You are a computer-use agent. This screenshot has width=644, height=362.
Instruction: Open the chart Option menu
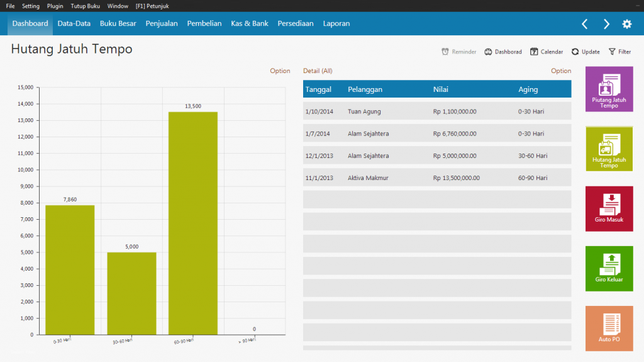tap(280, 71)
